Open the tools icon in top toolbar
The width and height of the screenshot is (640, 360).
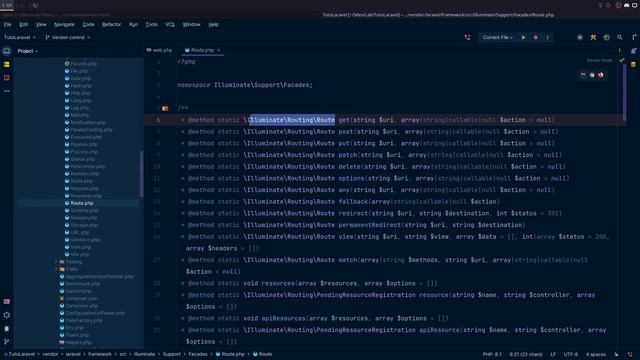pyautogui.click(x=593, y=38)
